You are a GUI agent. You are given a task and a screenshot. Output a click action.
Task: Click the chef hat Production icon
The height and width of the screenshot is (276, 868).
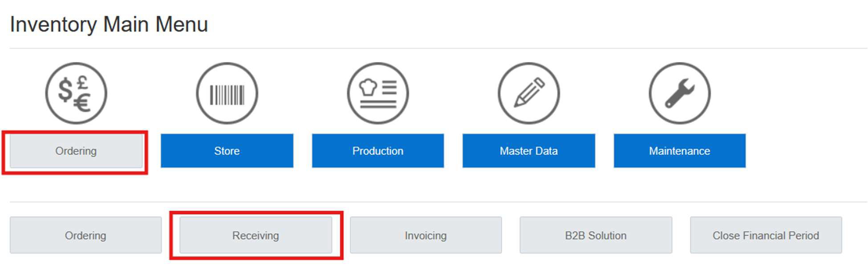[x=378, y=93]
